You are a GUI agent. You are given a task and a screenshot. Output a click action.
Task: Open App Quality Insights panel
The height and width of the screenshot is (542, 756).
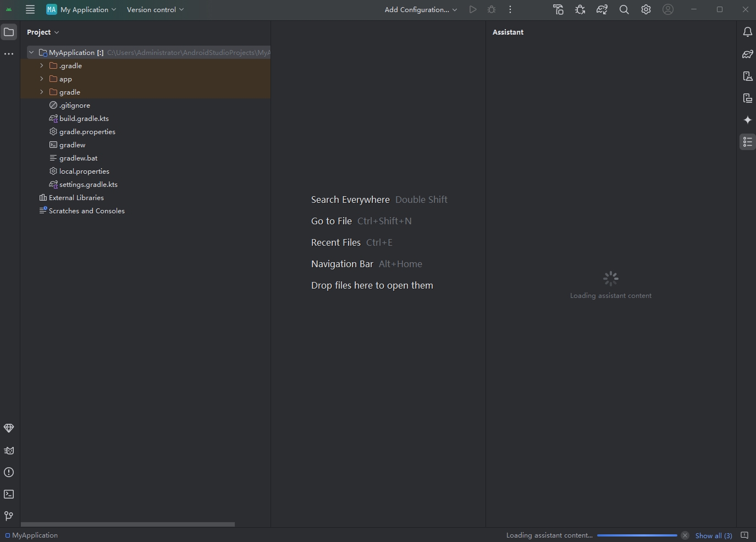[x=8, y=428]
